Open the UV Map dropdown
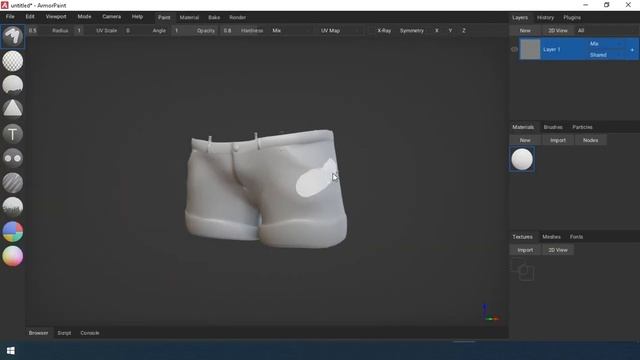Viewport: 640px width, 360px height. tap(341, 31)
